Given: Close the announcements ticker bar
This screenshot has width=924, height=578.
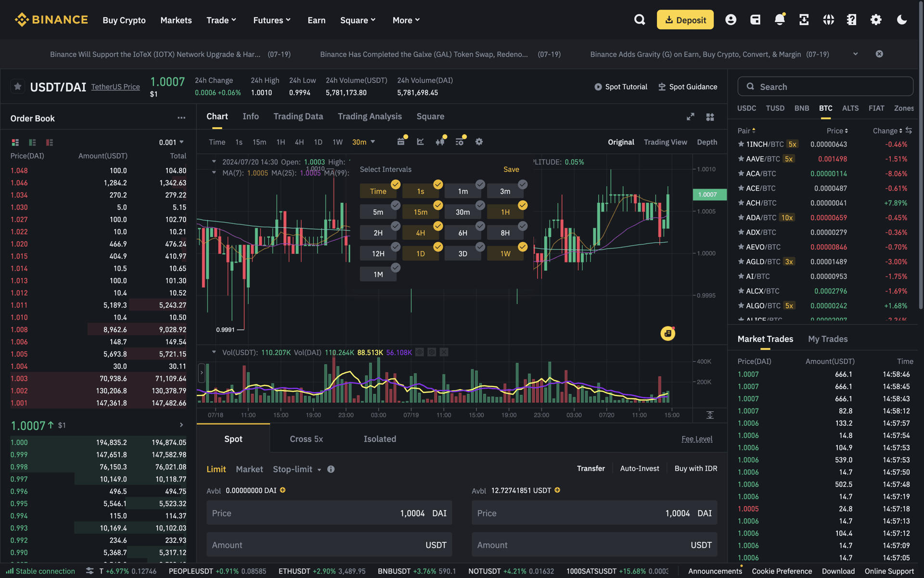Looking at the screenshot, I should [879, 54].
